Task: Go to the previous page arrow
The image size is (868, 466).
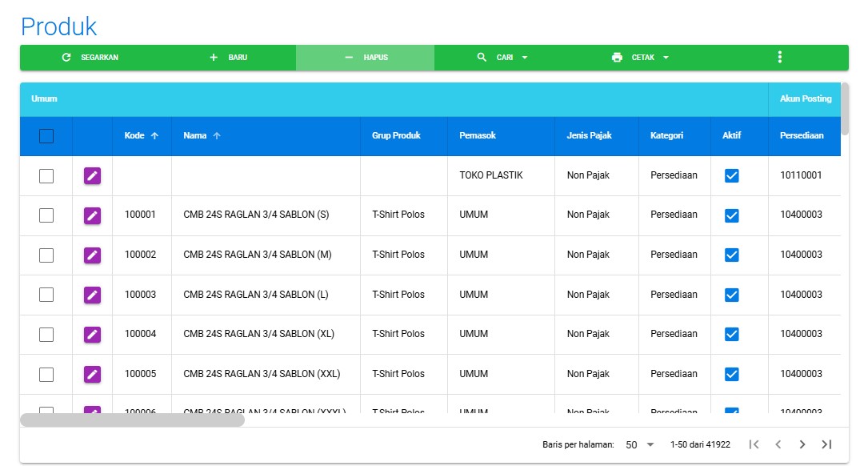Action: point(778,444)
